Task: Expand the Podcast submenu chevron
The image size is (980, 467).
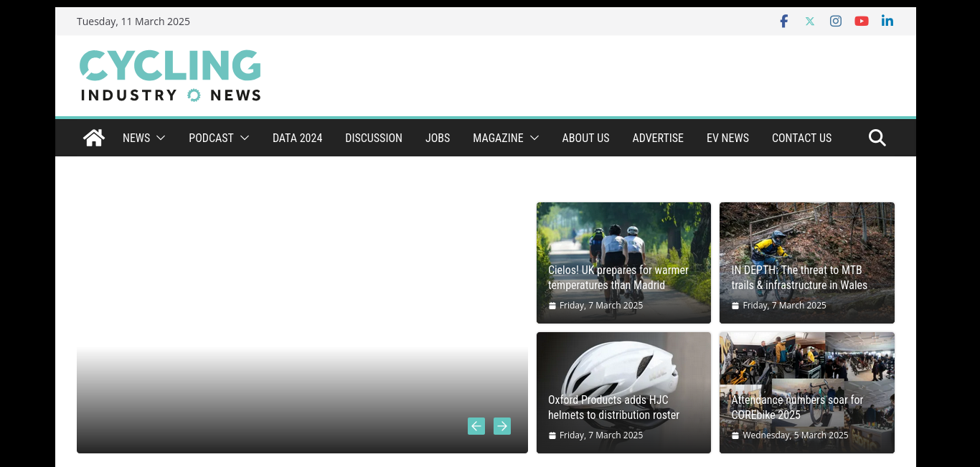Action: pyautogui.click(x=245, y=138)
